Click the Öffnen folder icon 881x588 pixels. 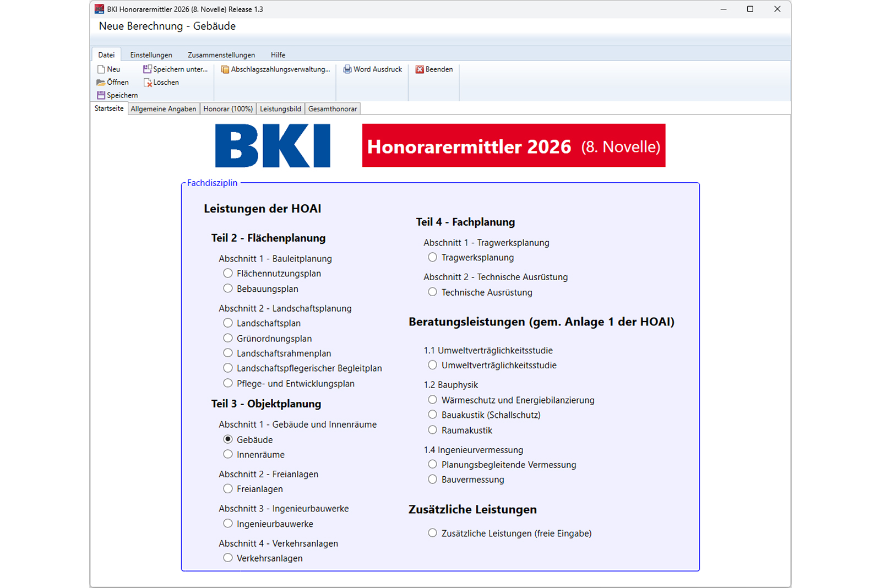pyautogui.click(x=101, y=83)
